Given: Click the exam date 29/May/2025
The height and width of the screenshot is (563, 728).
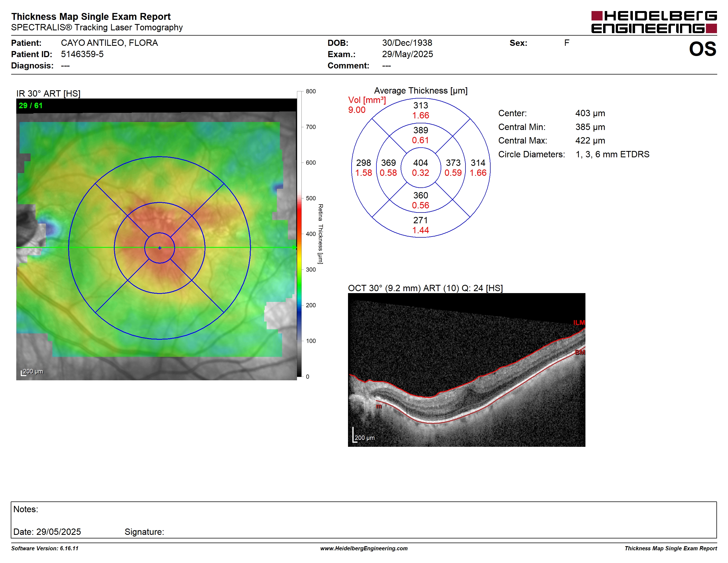Looking at the screenshot, I should tap(407, 54).
